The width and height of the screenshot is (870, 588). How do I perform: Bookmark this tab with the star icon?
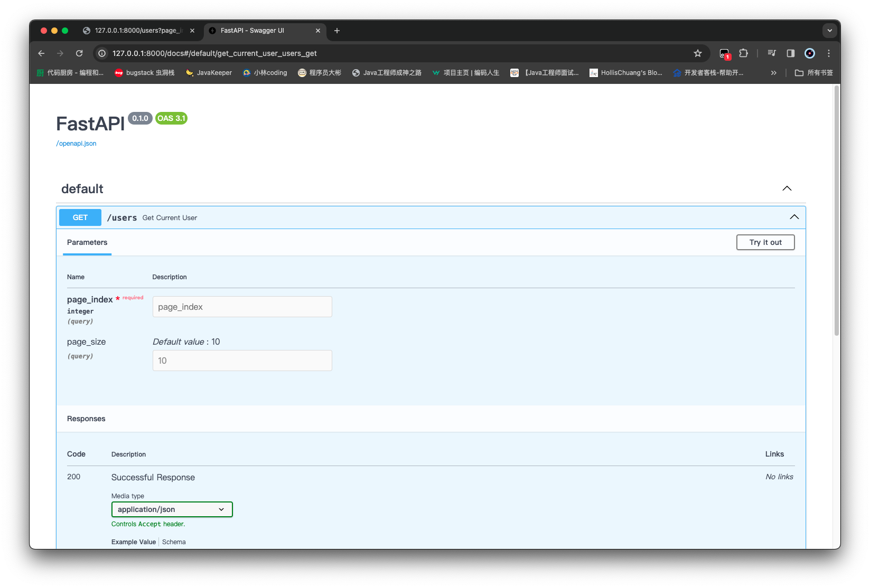point(698,53)
